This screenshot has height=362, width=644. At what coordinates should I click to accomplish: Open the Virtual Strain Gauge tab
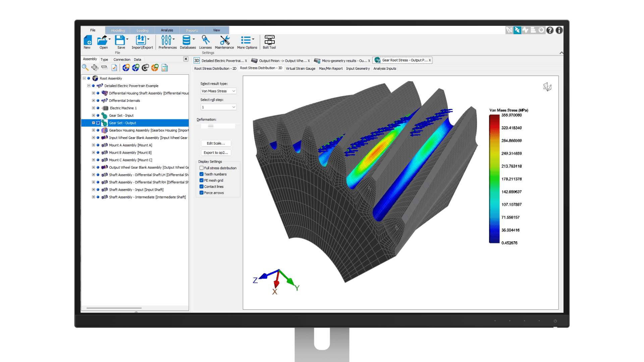(300, 68)
